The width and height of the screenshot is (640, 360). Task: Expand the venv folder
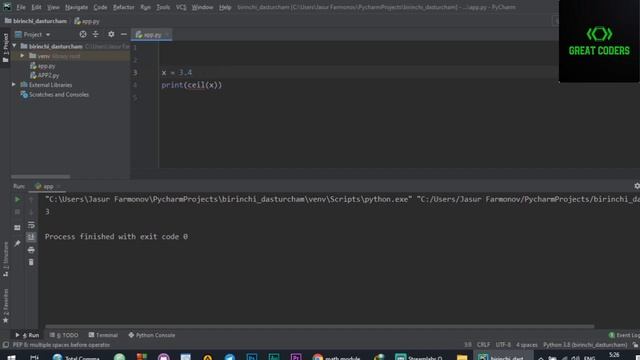click(x=22, y=56)
